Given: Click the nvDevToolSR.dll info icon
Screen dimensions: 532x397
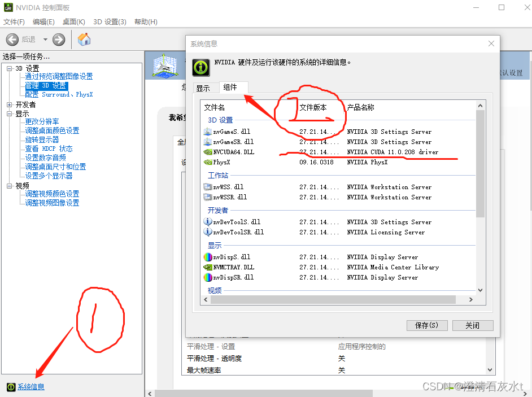Looking at the screenshot, I should click(x=207, y=232).
